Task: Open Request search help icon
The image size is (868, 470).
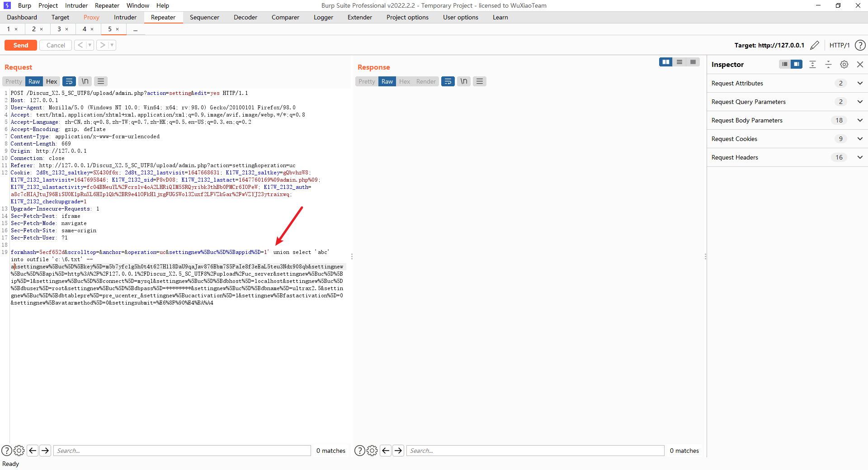Action: click(x=7, y=451)
